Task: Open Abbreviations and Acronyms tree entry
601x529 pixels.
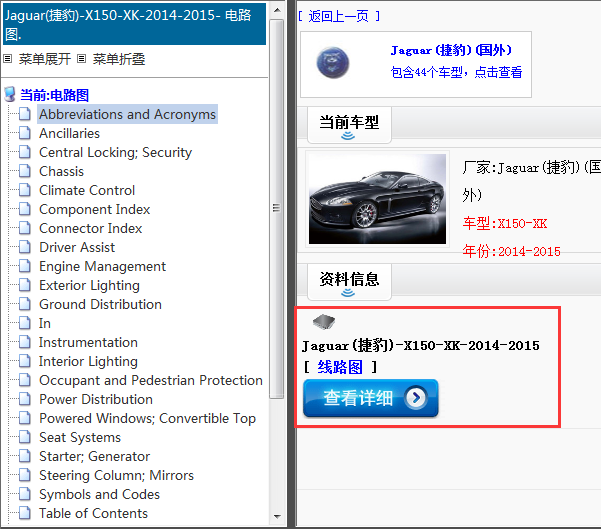Action: (x=127, y=114)
